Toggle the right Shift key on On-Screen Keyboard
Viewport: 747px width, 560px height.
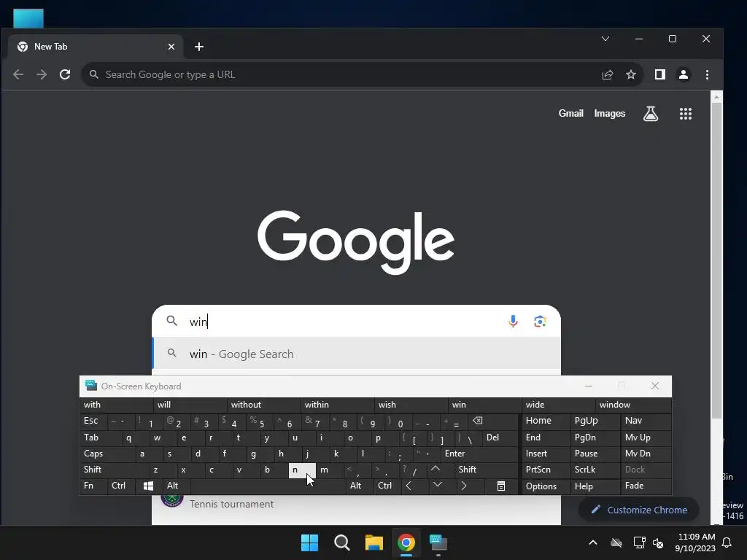pyautogui.click(x=485, y=470)
